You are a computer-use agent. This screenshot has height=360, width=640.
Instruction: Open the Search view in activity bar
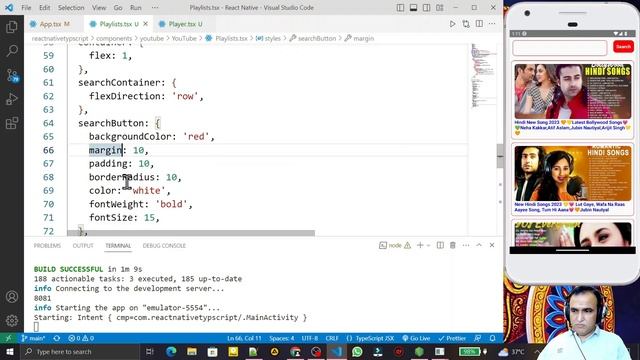point(12,51)
